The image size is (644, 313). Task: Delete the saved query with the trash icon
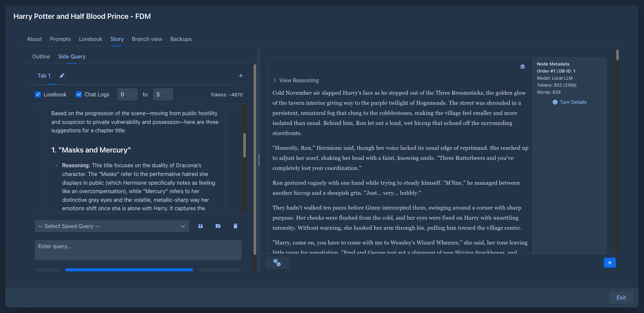235,226
